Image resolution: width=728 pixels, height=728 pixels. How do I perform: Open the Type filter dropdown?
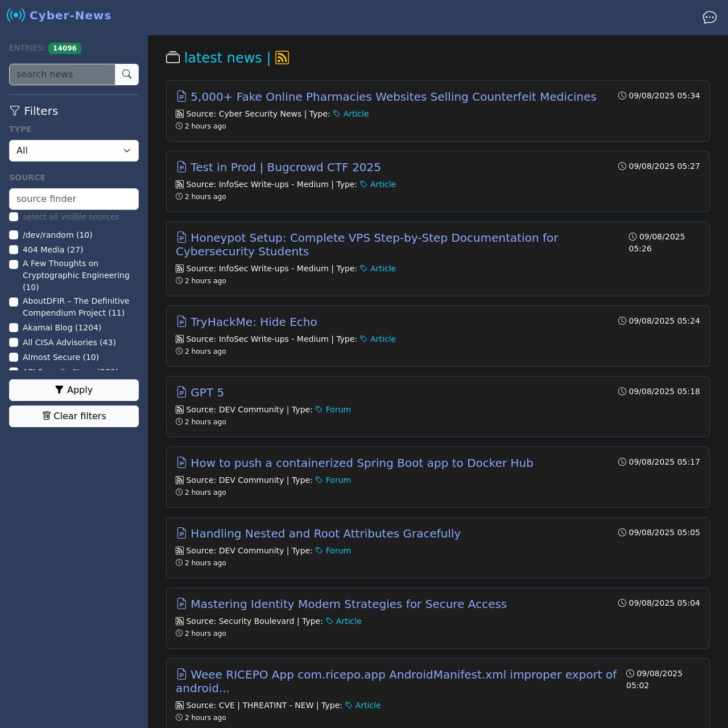74,151
